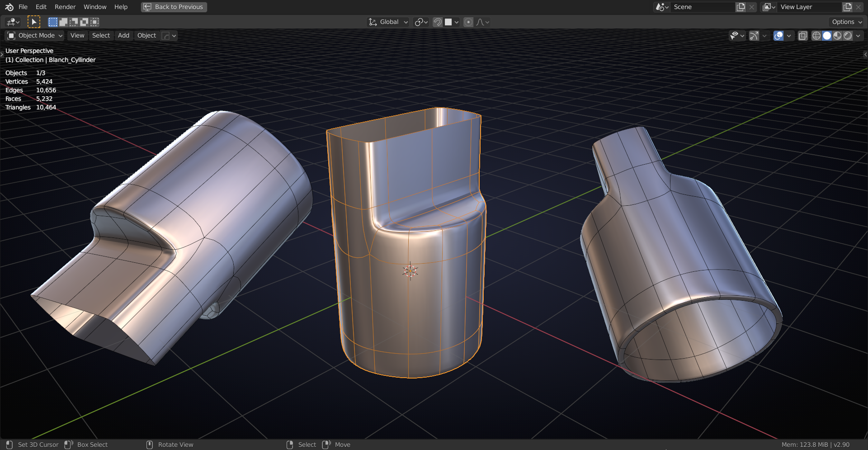Expand the Options dropdown
This screenshot has width=868, height=450.
pyautogui.click(x=846, y=22)
